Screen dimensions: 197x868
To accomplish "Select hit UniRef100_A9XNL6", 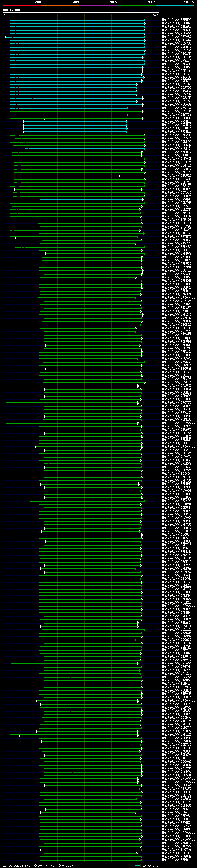I will (177, 131).
